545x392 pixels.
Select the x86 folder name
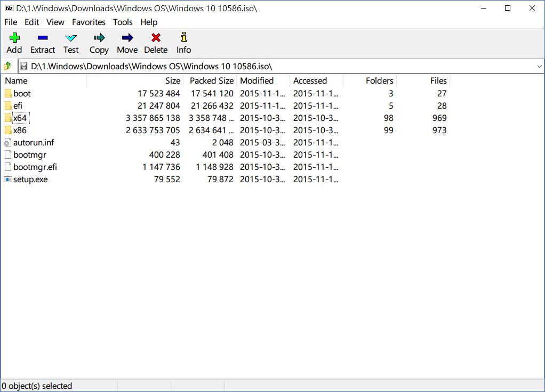pyautogui.click(x=20, y=130)
